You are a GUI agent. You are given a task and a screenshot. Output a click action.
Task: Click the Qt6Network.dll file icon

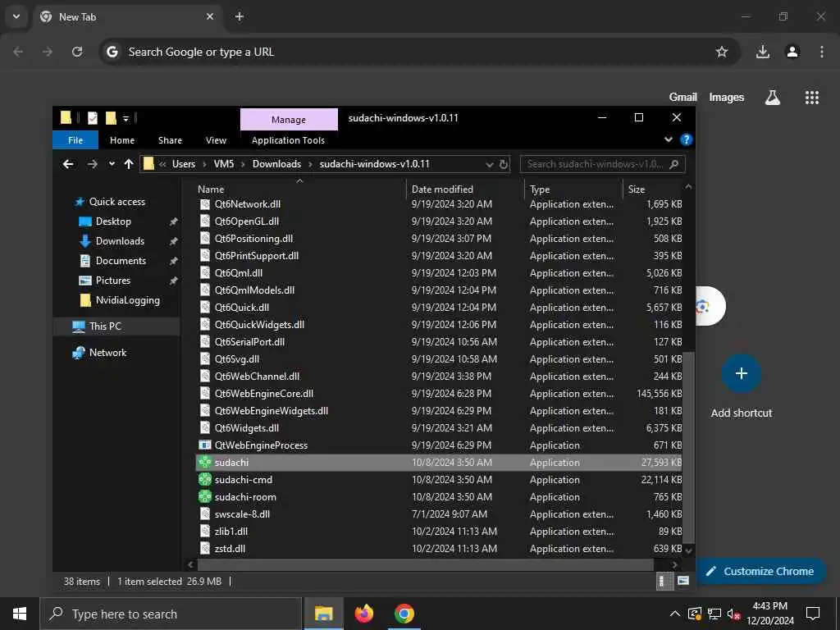click(x=204, y=204)
